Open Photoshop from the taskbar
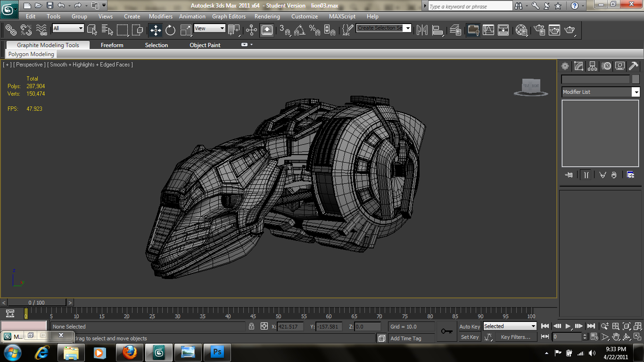Viewport: 644px width, 362px height. coord(217,352)
